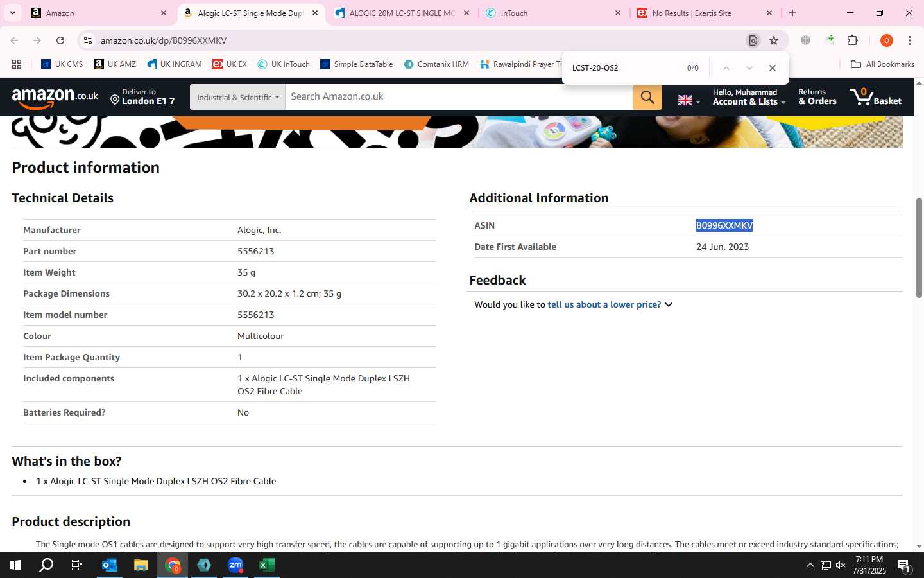924x578 pixels.
Task: Click the highlighted ASIN B0996XXMKV value
Action: pyautogui.click(x=724, y=225)
